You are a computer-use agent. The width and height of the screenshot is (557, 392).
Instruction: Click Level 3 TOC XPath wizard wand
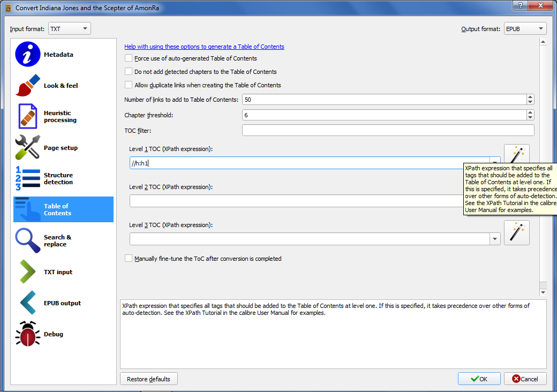[516, 233]
